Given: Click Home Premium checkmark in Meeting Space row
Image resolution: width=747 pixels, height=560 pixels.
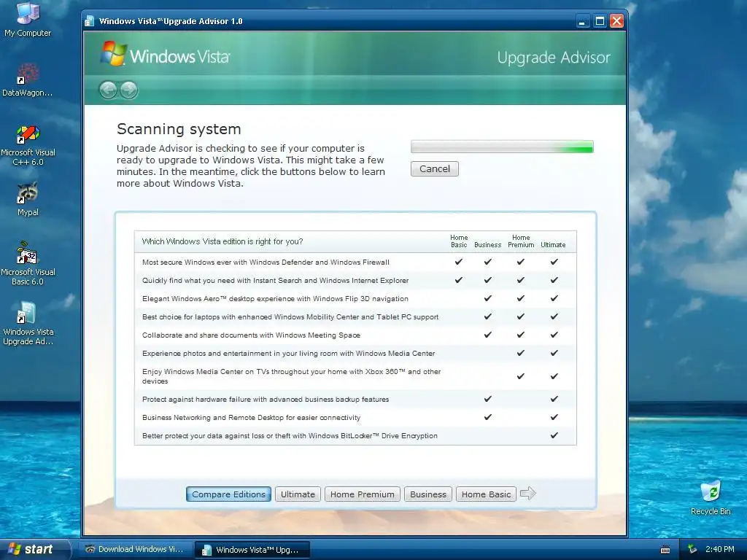Looking at the screenshot, I should 521,335.
